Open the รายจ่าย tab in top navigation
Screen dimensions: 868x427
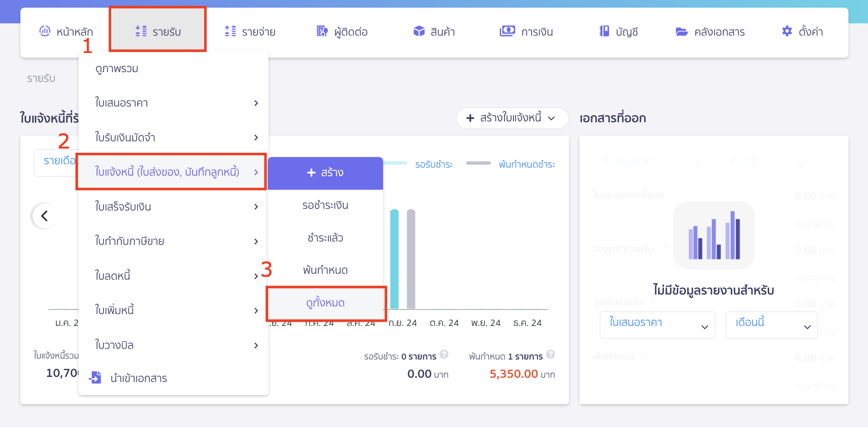click(250, 31)
